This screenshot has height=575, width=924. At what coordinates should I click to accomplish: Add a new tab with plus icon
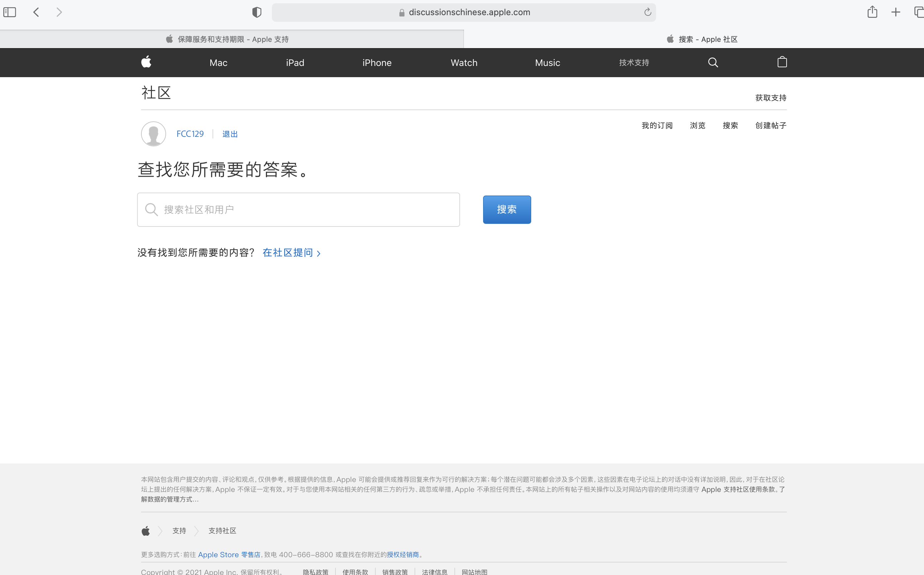pos(895,12)
